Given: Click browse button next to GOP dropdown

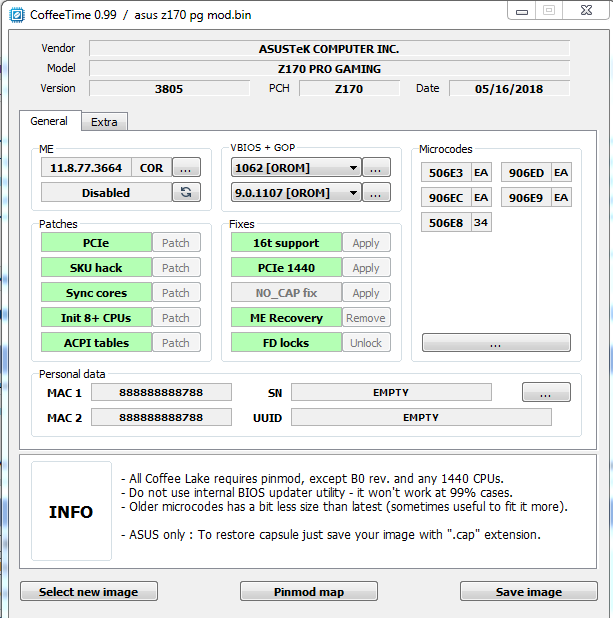Looking at the screenshot, I should click(376, 192).
